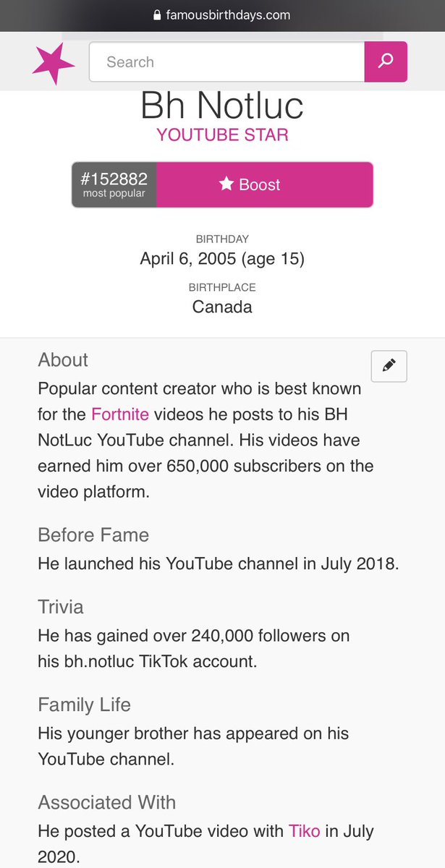The height and width of the screenshot is (868, 445).
Task: Click the Associated With section heading
Action: pyautogui.click(x=107, y=802)
